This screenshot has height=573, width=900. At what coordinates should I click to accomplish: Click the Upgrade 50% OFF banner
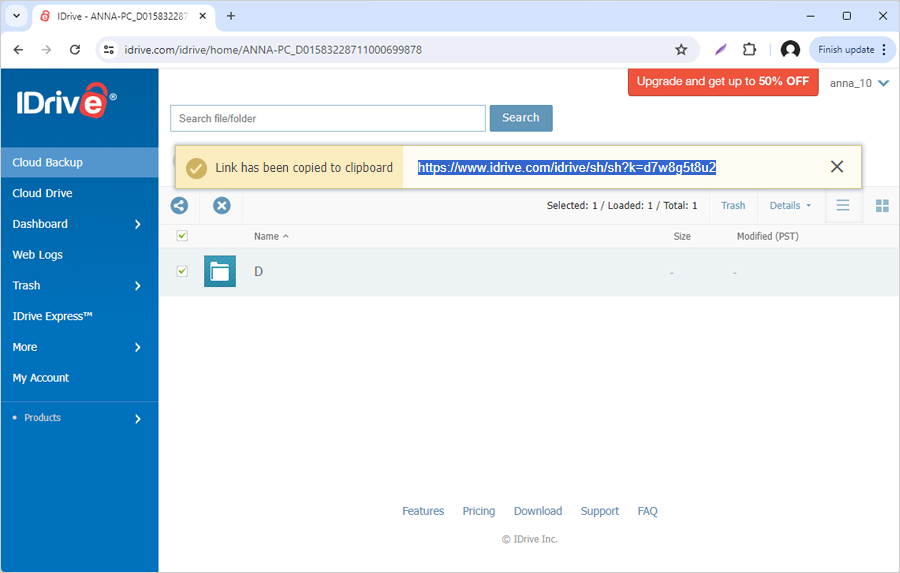723,82
